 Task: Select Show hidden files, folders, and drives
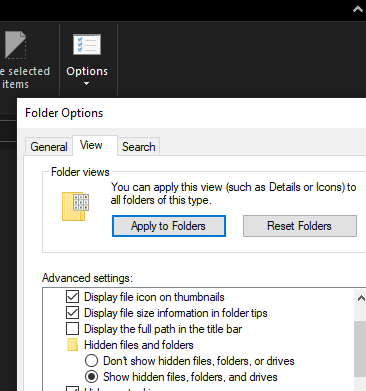[91, 377]
